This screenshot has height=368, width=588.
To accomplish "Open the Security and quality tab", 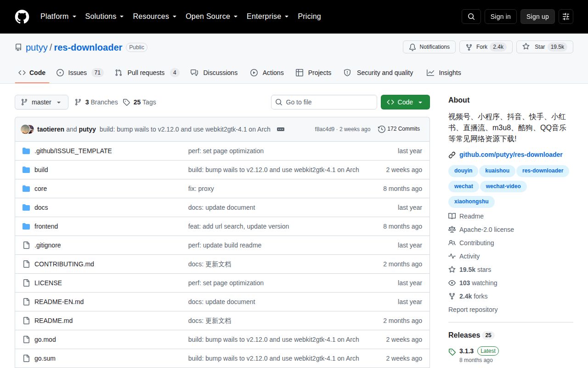I will point(379,73).
